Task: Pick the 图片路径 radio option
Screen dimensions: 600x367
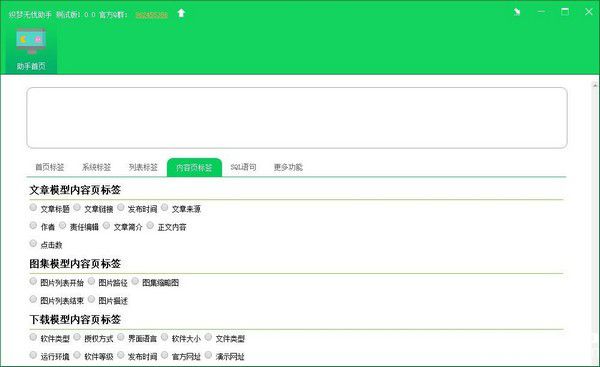Action: point(91,281)
